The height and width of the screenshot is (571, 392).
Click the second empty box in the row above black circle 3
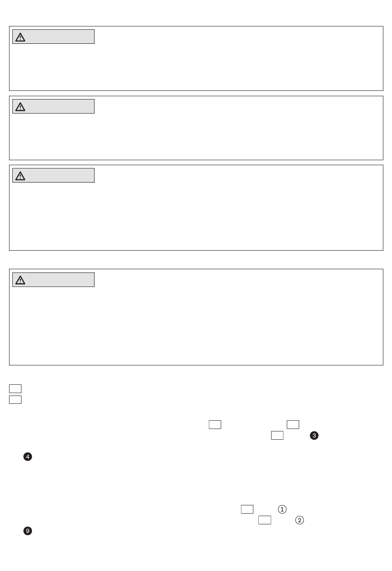[x=293, y=424]
